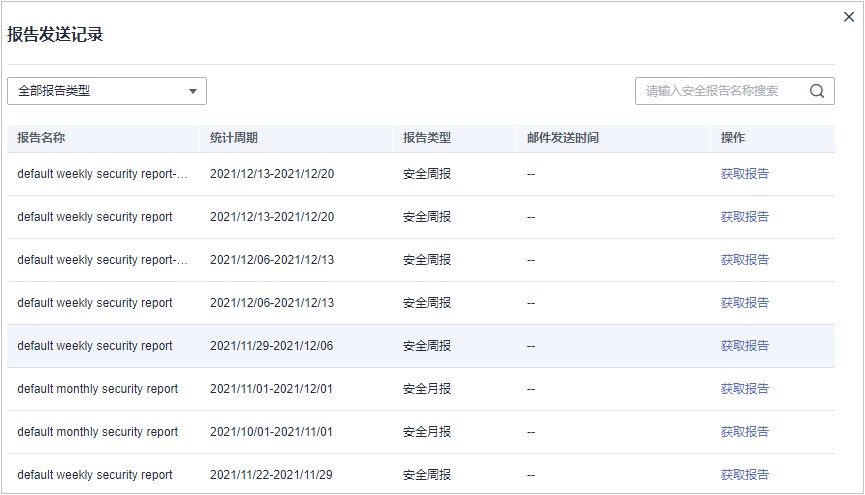The height and width of the screenshot is (495, 865).
Task: Get the 2021/11/29-2021/12/06 weekly report
Action: [x=745, y=346]
